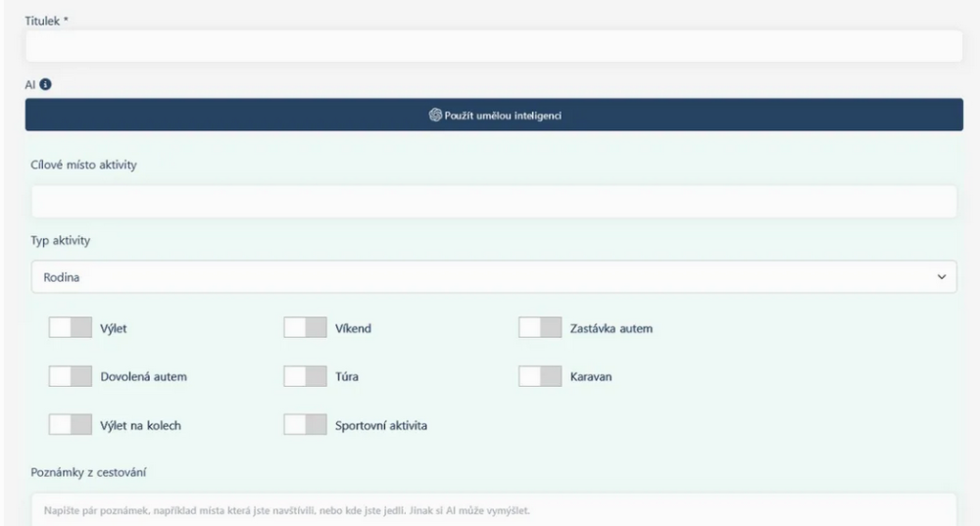The height and width of the screenshot is (526, 980).
Task: Click the ChatGPT logo icon in the AI button
Action: coord(435,115)
